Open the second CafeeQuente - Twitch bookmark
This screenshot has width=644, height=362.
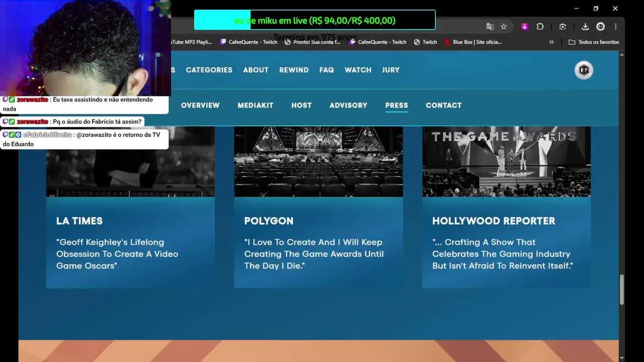(378, 42)
